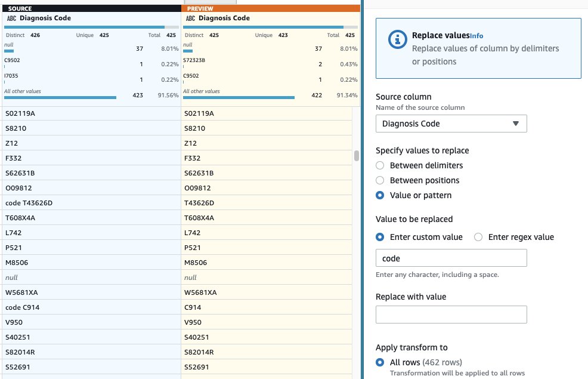Click source cell T608X4A
The image size is (588, 379).
click(x=91, y=218)
